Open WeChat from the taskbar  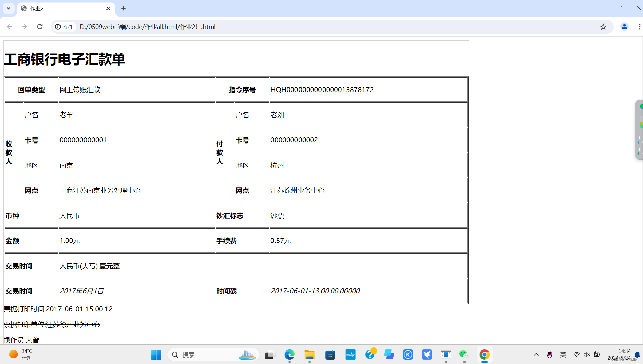tap(464, 355)
